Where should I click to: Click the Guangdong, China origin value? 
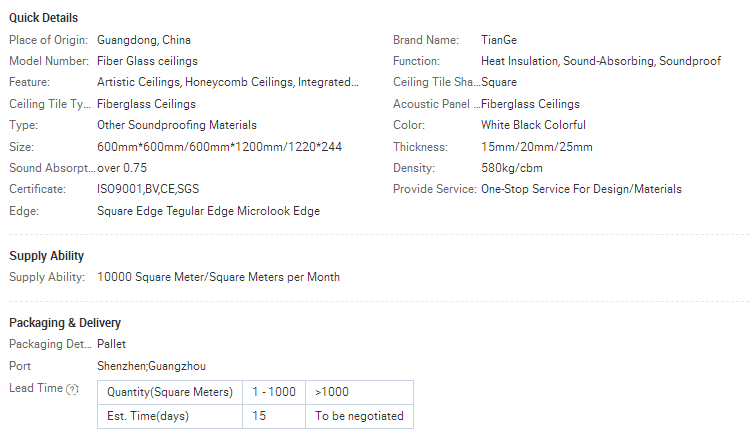144,40
